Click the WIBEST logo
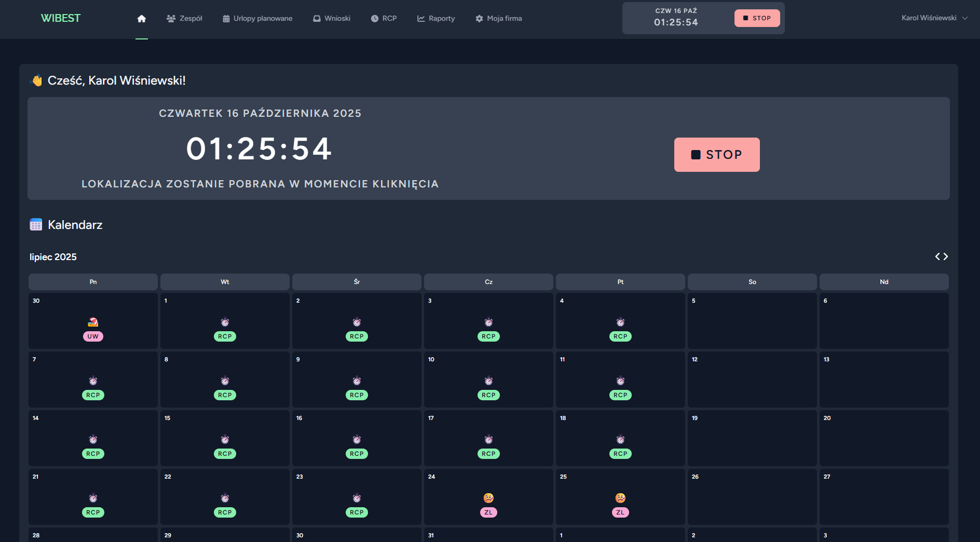This screenshot has height=542, width=980. [61, 18]
